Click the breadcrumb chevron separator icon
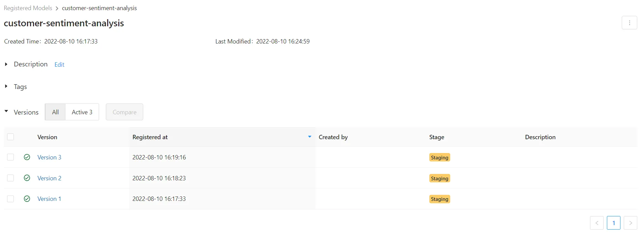 click(x=57, y=8)
